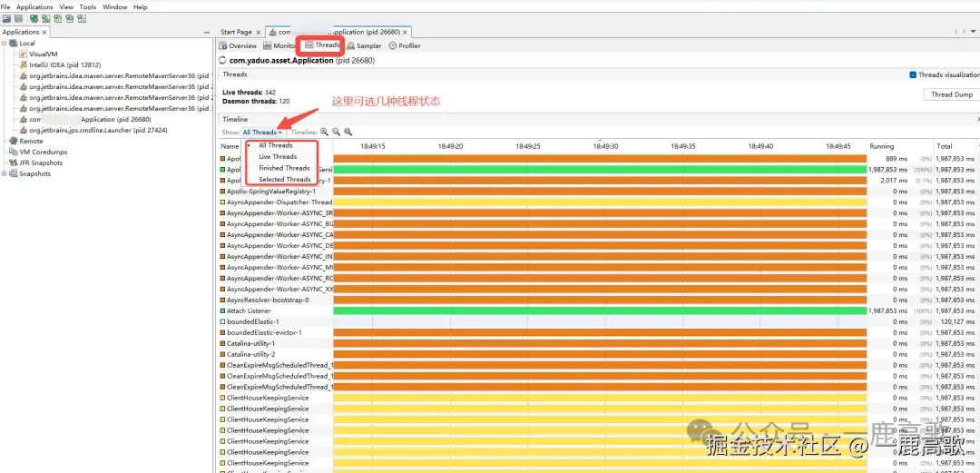Open the Show All Threads dropdown
This screenshot has width=980, height=473.
(x=262, y=132)
